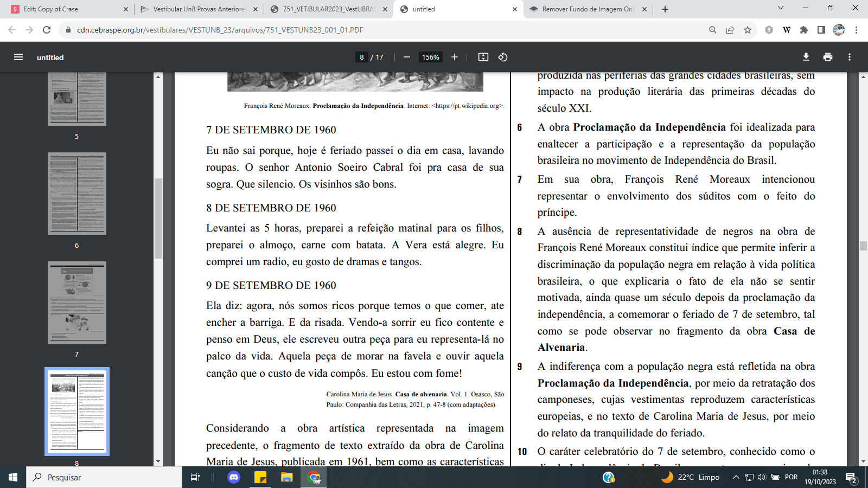Switch to 751_VETIBULAR2023_VestLIBRAS tab
Image resolution: width=868 pixels, height=488 pixels.
pos(328,9)
